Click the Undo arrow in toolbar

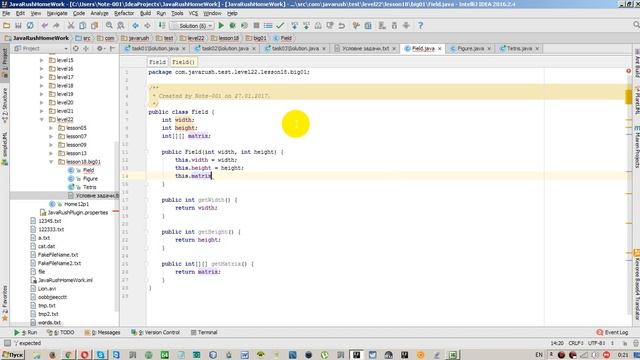[x=44, y=25]
